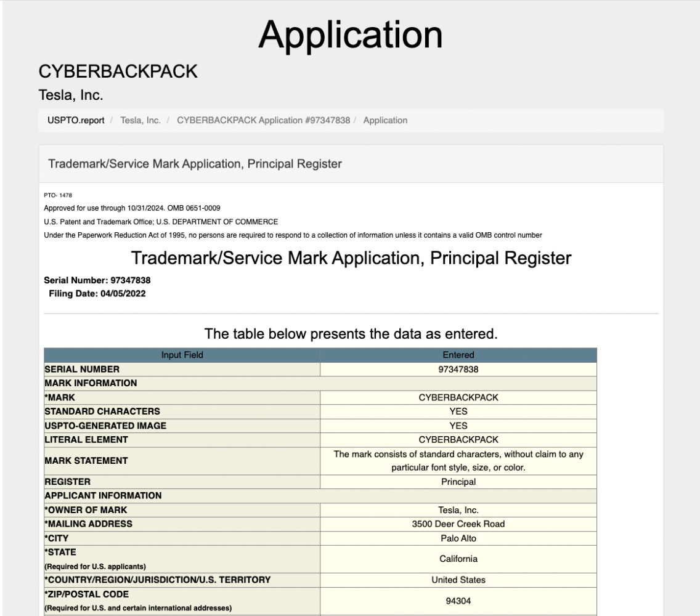Click the final 'Application' breadcrumb item

click(385, 121)
